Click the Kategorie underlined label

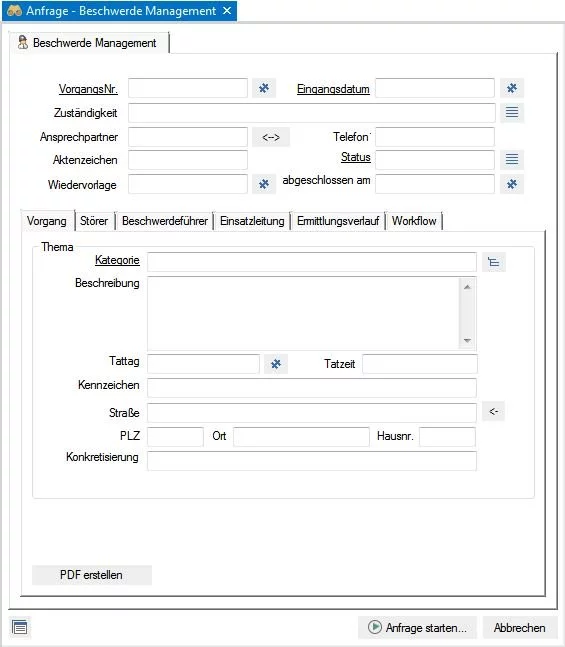[117, 260]
